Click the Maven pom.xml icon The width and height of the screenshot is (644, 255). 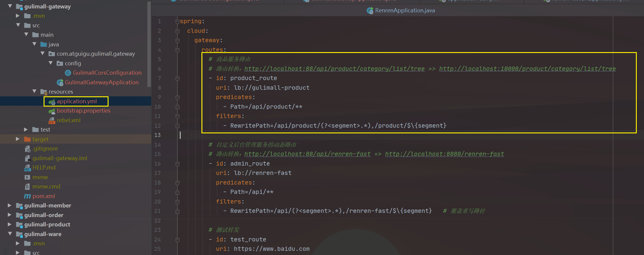(27, 196)
